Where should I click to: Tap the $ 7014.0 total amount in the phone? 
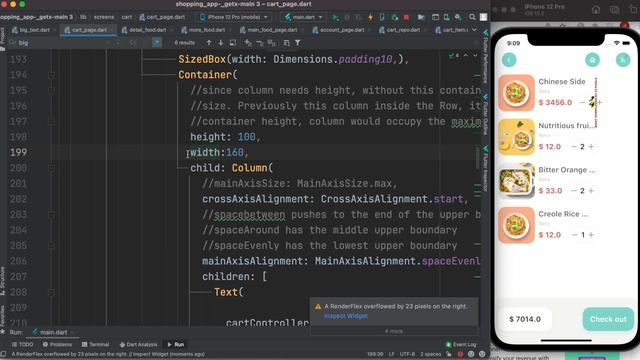pyautogui.click(x=525, y=319)
